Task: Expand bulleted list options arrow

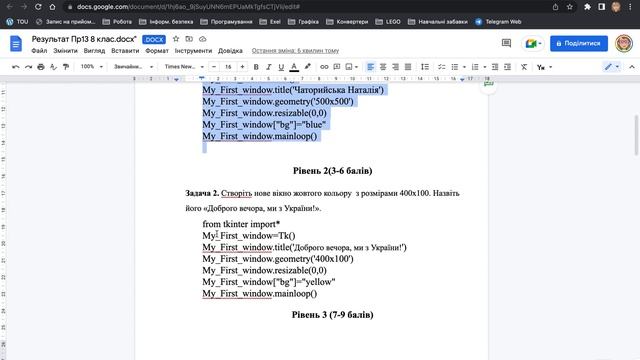Action: [464, 67]
